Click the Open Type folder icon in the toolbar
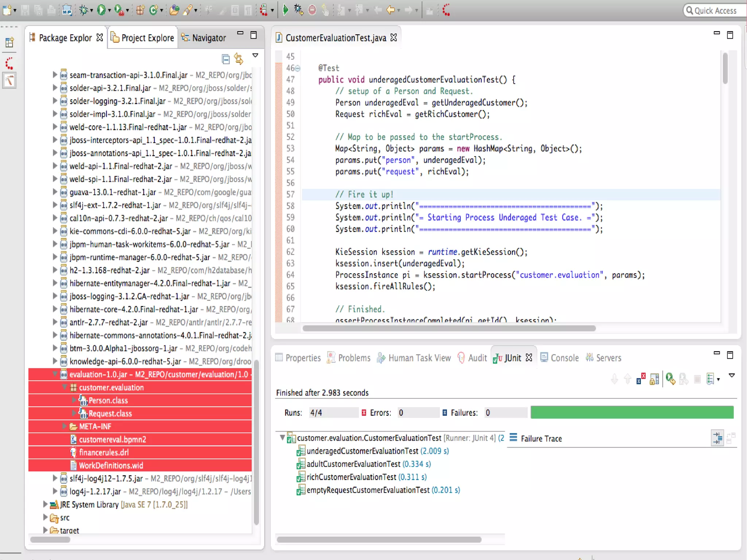 (174, 10)
